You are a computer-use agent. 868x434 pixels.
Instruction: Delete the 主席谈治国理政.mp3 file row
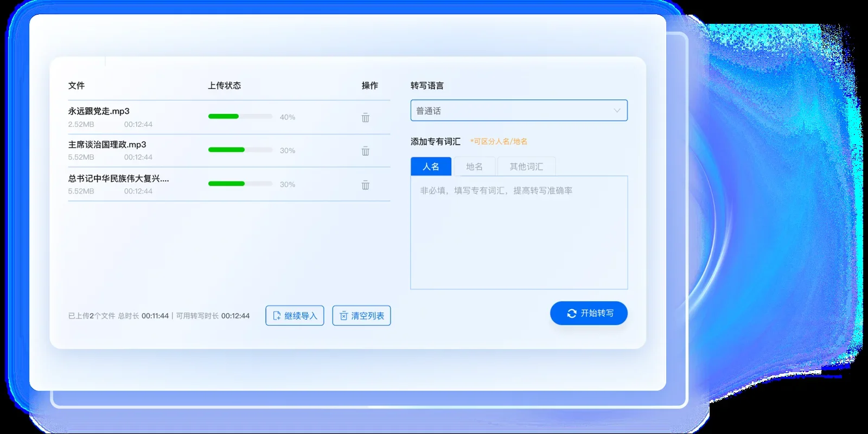point(366,151)
